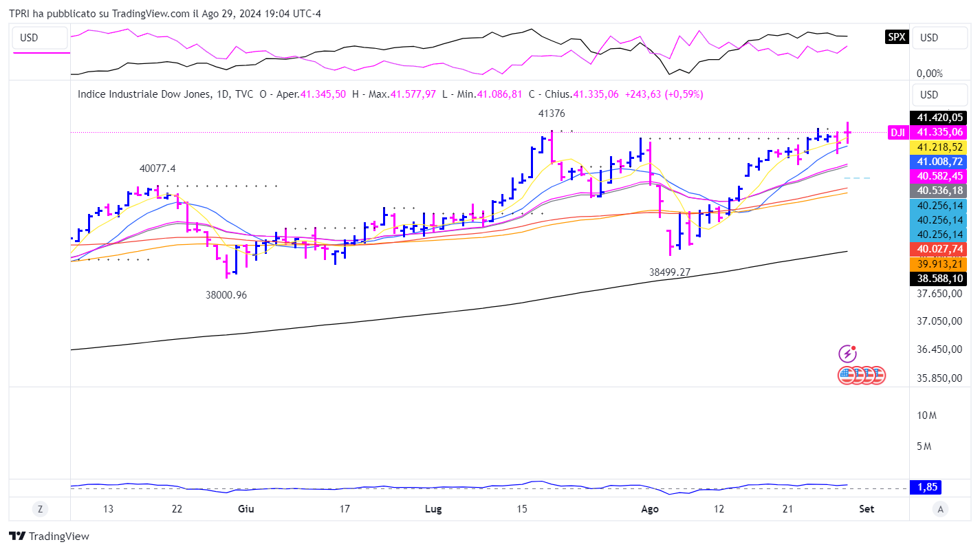Viewport: 980px width, 551px height.
Task: Click the 13 date label on the time axis
Action: tap(108, 509)
